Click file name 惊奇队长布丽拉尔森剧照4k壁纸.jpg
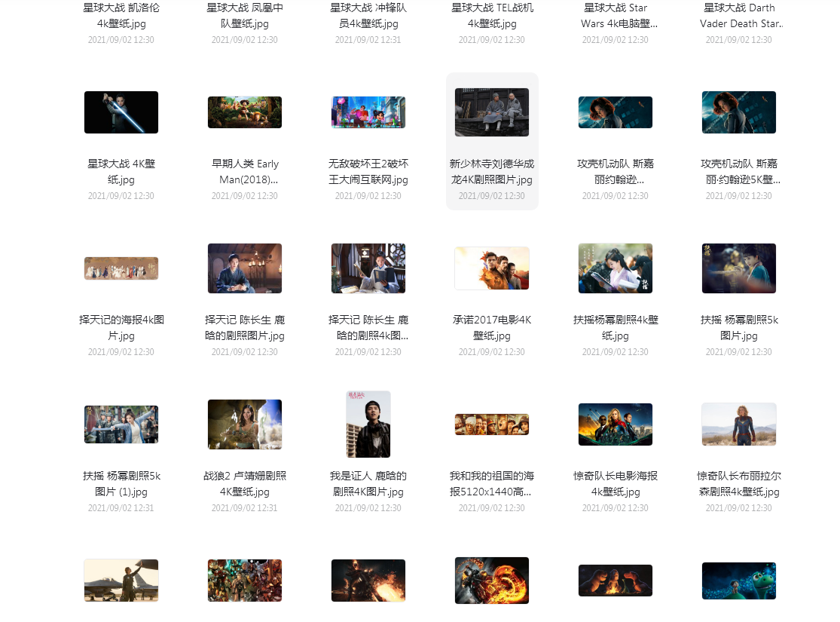 739,484
